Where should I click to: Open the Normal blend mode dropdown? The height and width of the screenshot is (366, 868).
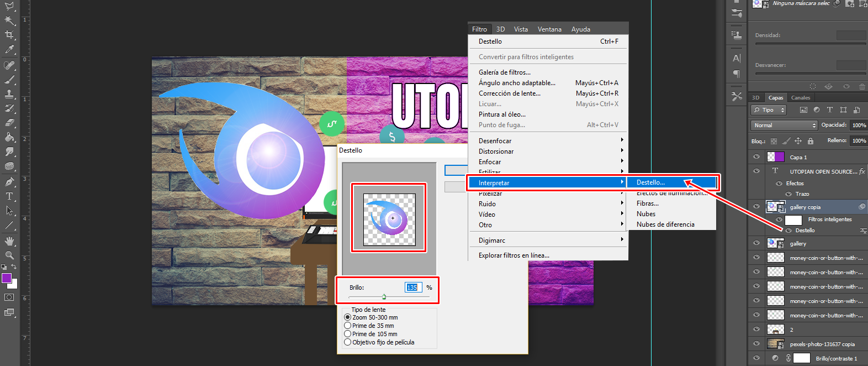coord(784,126)
